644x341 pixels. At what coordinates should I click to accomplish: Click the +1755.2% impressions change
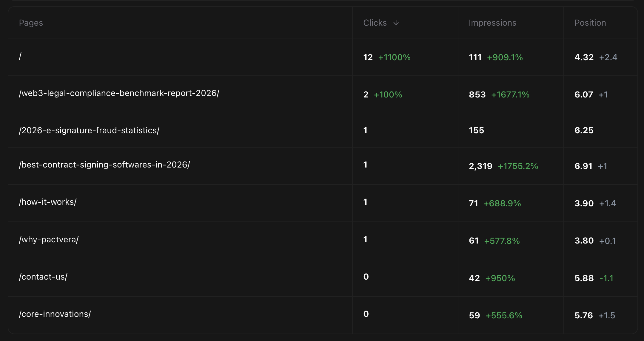coord(518,166)
